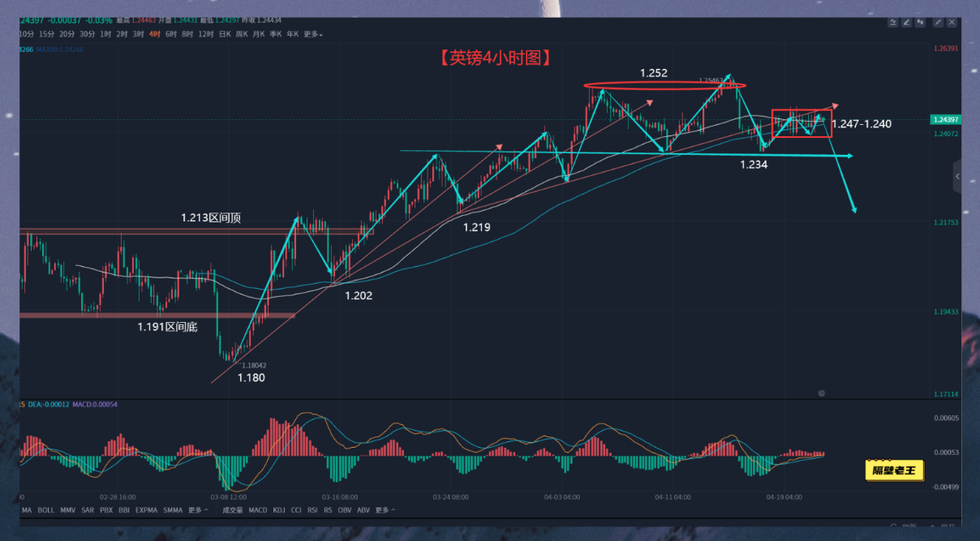Click the candlestick chart style icon

point(922,22)
